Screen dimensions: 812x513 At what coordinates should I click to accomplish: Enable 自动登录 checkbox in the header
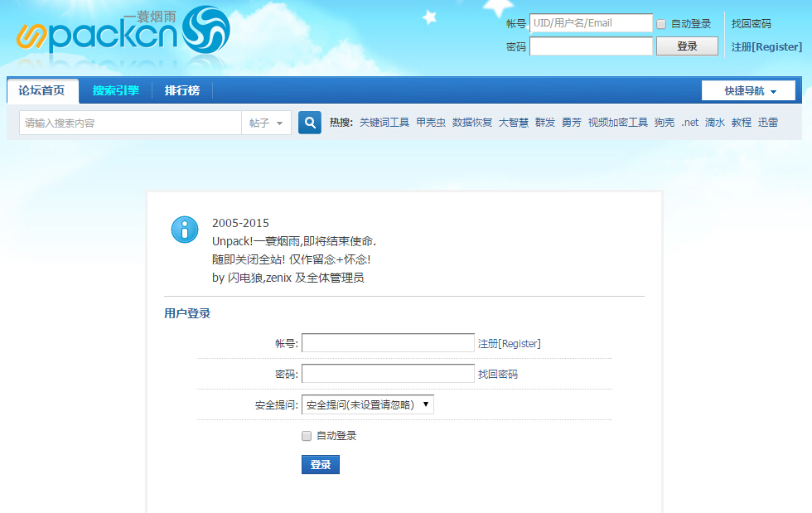point(660,23)
